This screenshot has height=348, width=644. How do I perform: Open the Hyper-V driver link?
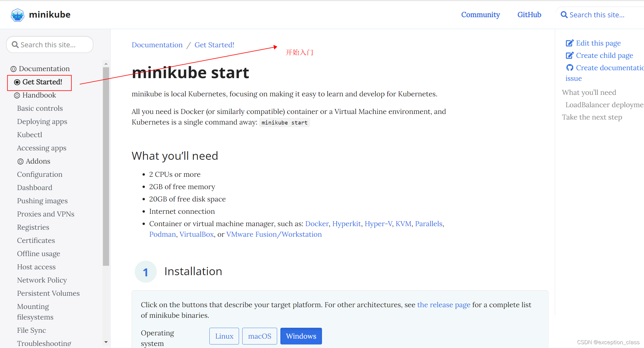(x=378, y=224)
